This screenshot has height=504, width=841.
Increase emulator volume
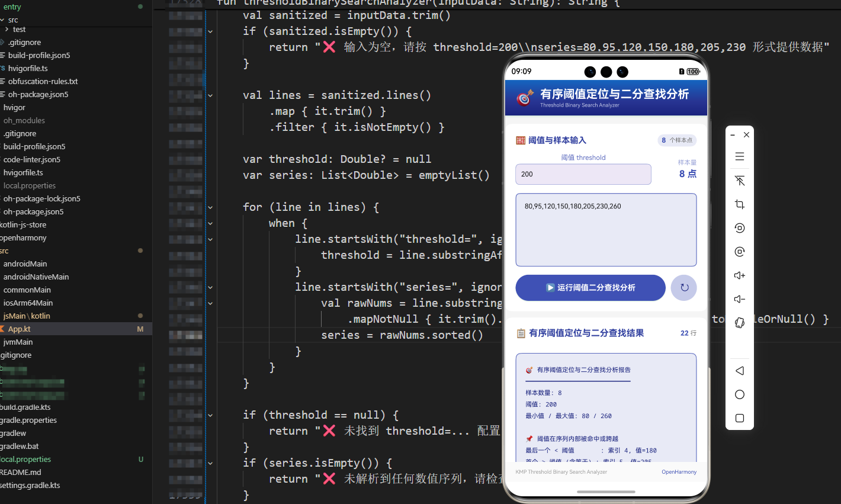click(x=740, y=275)
